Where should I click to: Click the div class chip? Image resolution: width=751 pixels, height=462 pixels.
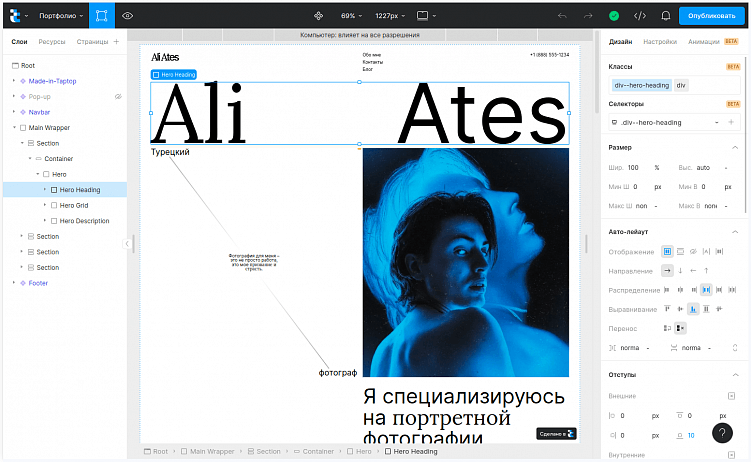[681, 85]
